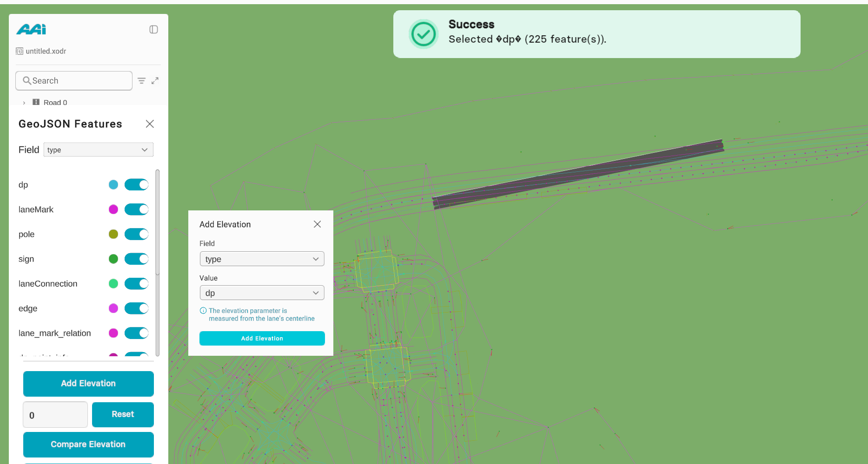868x464 pixels.
Task: Expand the Road 0 tree item
Action: pyautogui.click(x=24, y=103)
